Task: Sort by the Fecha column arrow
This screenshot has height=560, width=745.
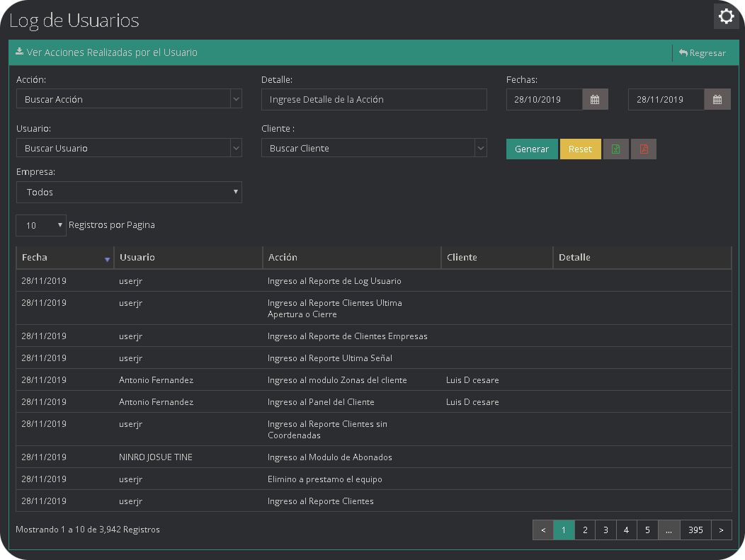Action: tap(107, 259)
